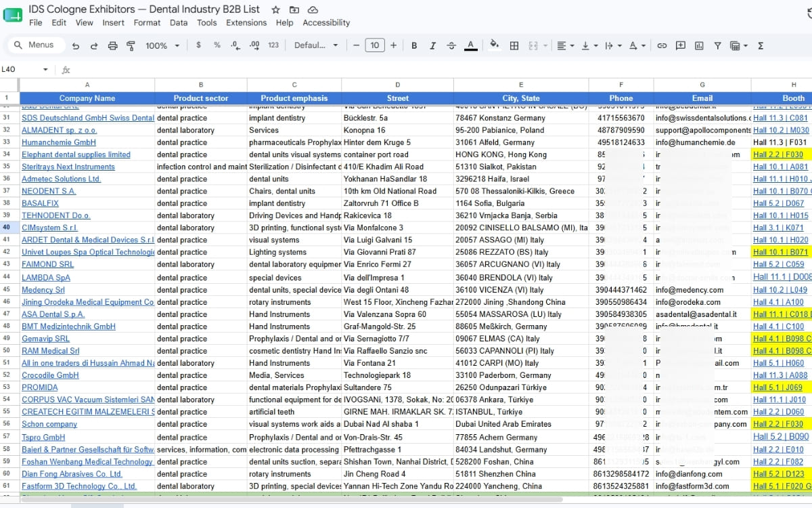Open the text color picker
812x508 pixels.
(470, 45)
